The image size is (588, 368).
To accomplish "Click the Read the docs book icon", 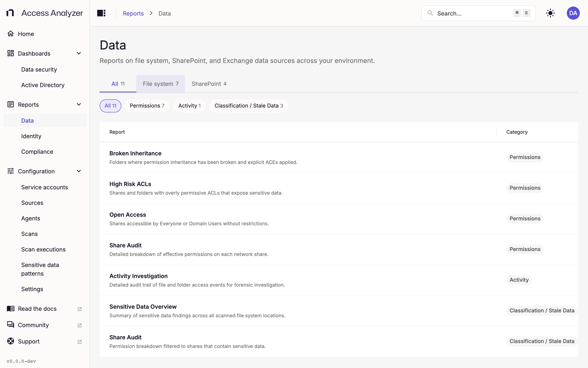I will [10, 309].
